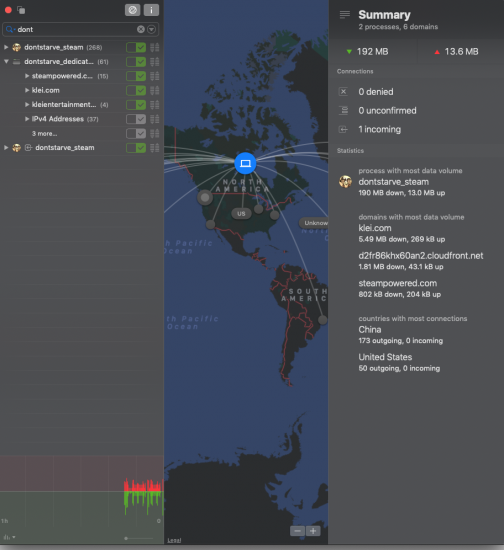504x550 pixels.
Task: Open the Summary panel menu icon
Action: click(x=345, y=14)
